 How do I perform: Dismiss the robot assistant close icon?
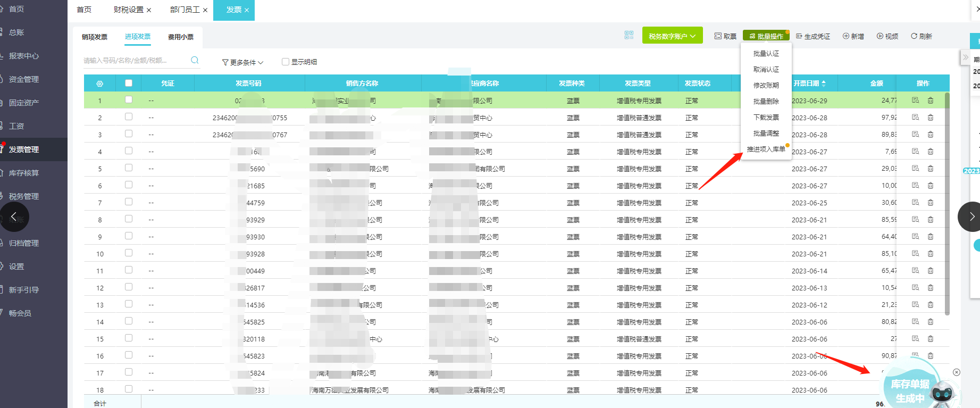point(957,372)
